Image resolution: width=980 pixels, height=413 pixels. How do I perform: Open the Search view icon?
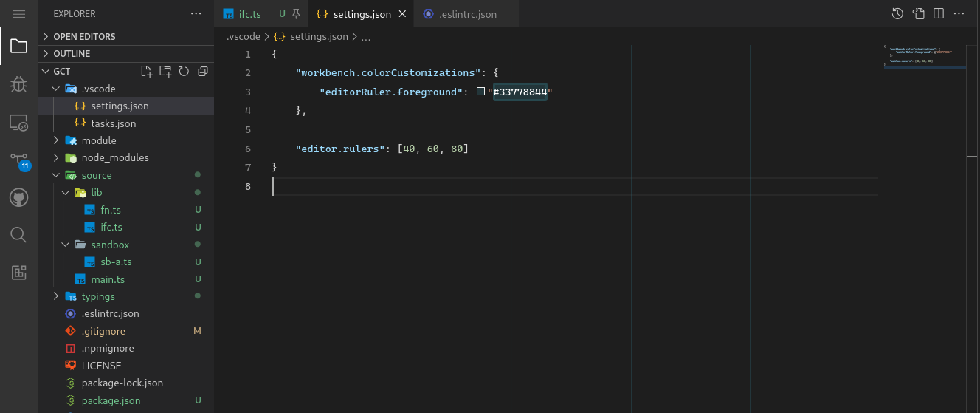click(x=18, y=235)
